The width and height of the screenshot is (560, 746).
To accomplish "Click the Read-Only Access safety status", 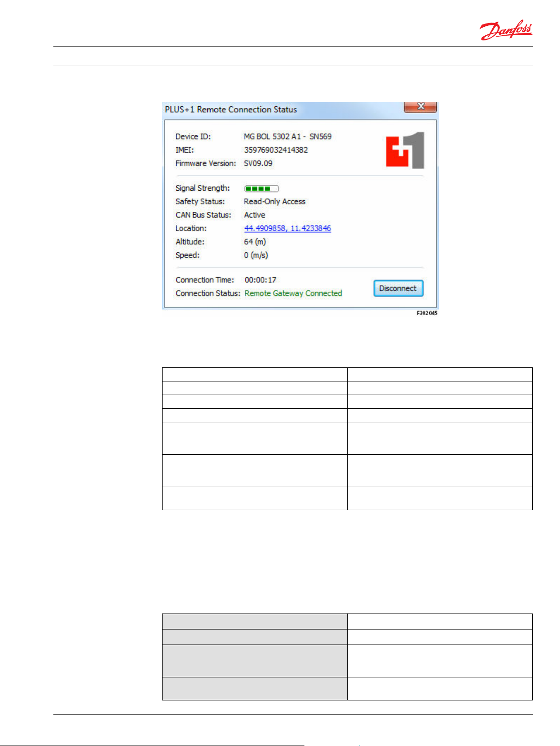I will pos(275,202).
